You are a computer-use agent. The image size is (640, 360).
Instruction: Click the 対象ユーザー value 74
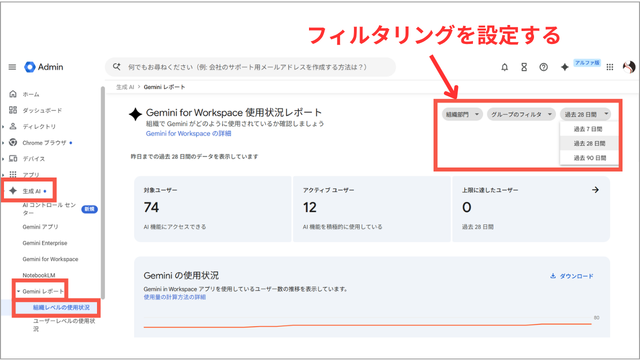click(151, 207)
